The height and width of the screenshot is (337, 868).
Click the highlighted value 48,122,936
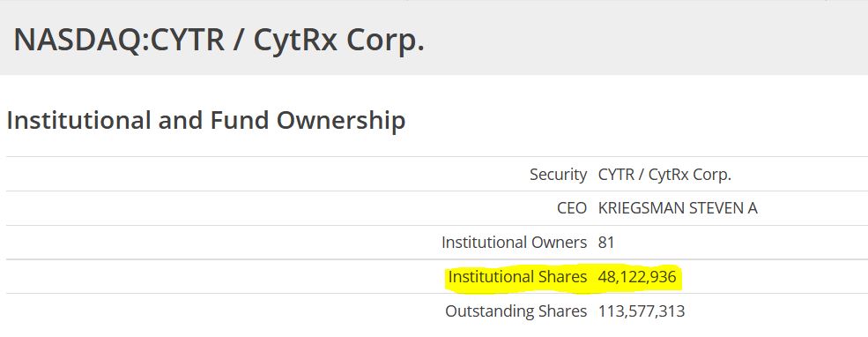point(637,277)
